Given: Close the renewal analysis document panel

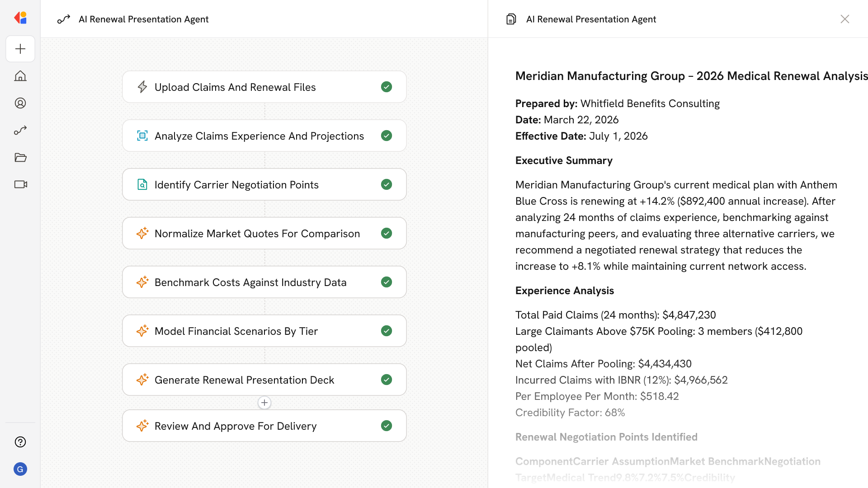Looking at the screenshot, I should (844, 19).
